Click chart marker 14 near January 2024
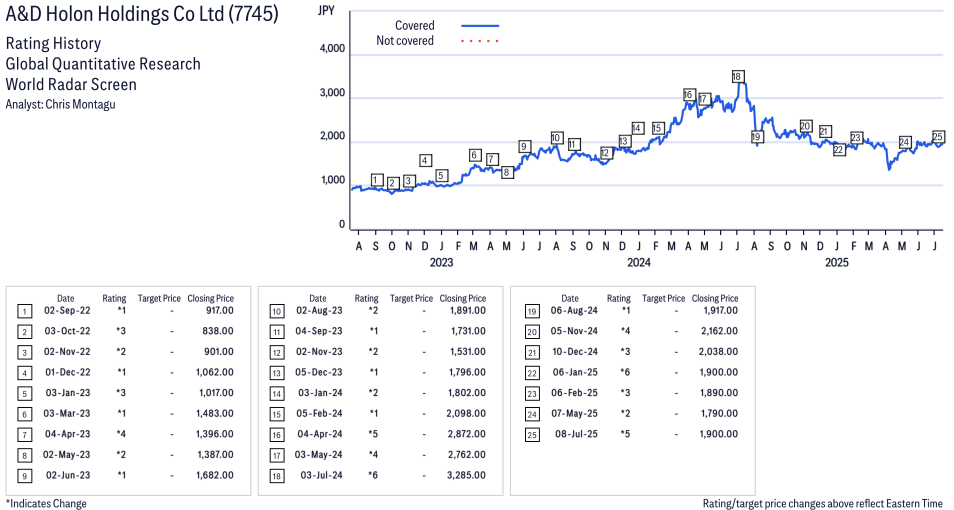The height and width of the screenshot is (510, 954). [x=638, y=128]
